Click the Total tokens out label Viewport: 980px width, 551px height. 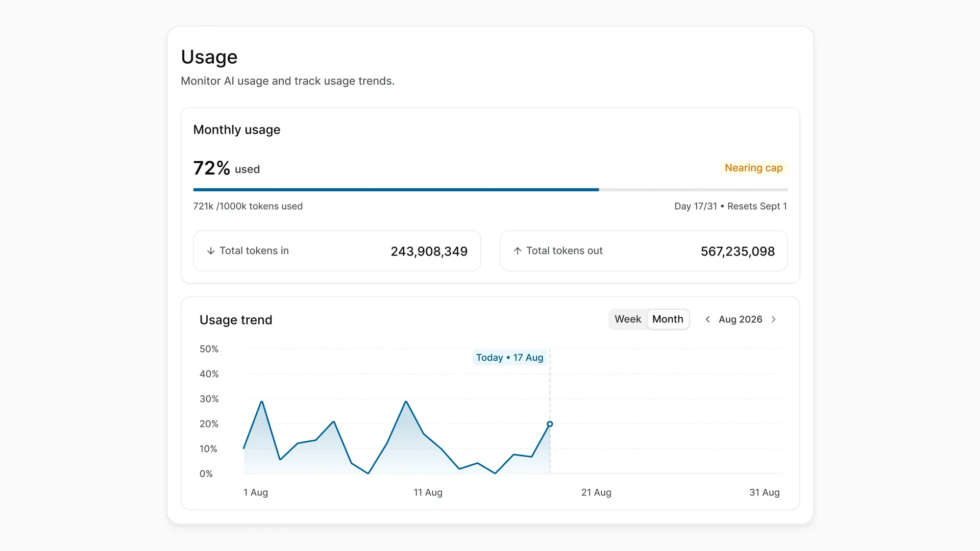click(x=565, y=251)
